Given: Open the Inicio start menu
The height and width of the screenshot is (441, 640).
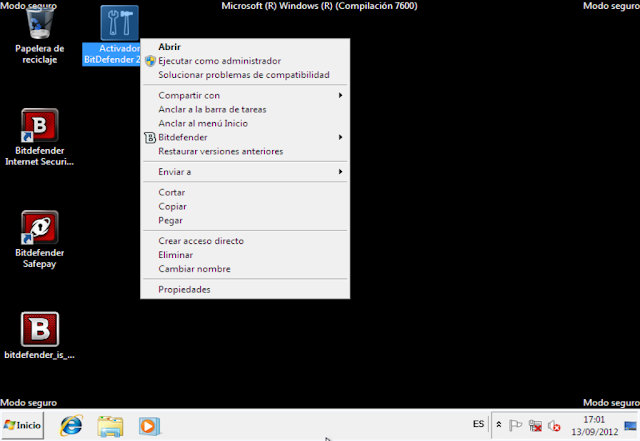Looking at the screenshot, I should 22,425.
